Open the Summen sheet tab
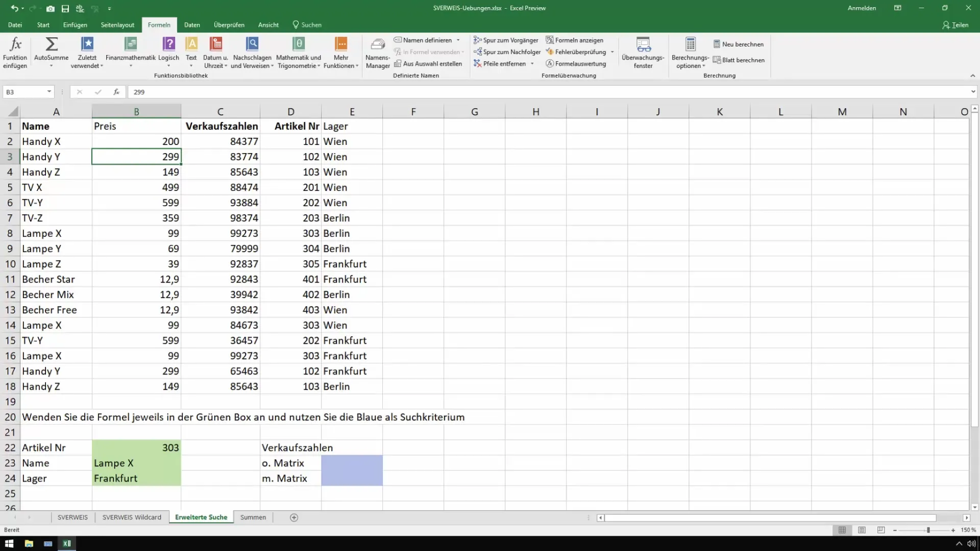 coord(253,517)
